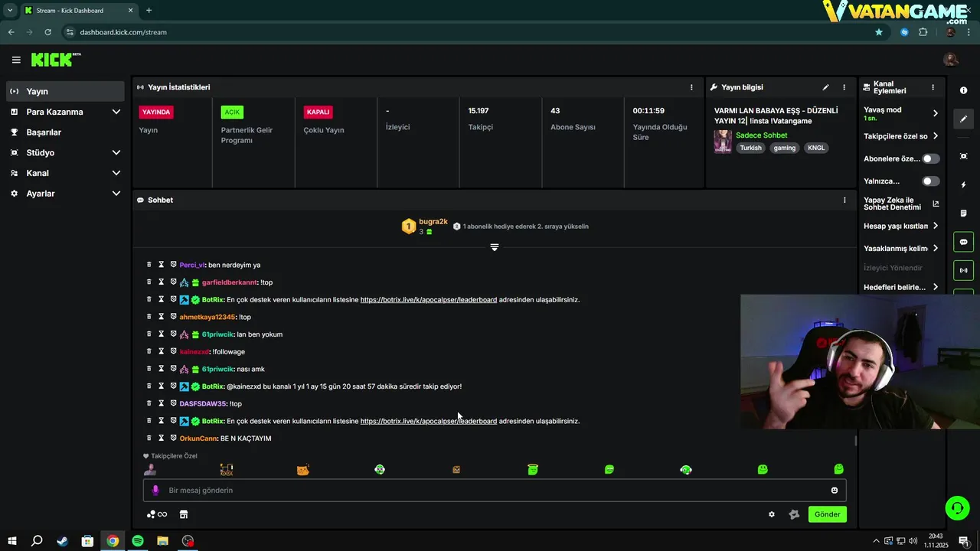Focus the Bir mesaj gönderin field
Image resolution: width=980 pixels, height=551 pixels.
click(495, 491)
